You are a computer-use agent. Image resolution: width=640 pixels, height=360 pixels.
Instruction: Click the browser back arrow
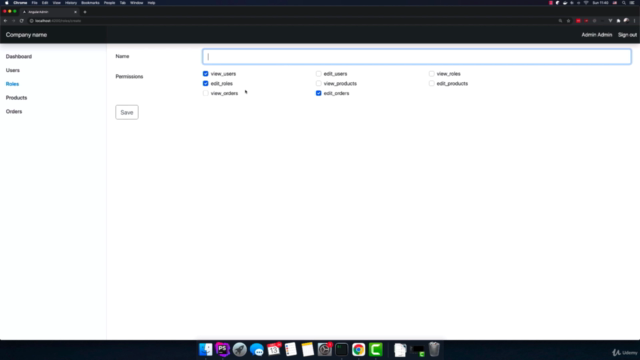[5, 21]
